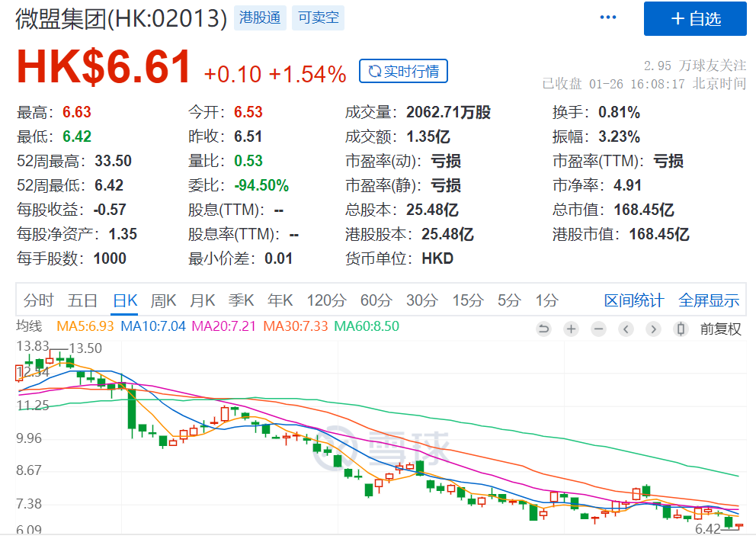Select the 季K chart tab
This screenshot has width=756, height=539.
click(241, 300)
